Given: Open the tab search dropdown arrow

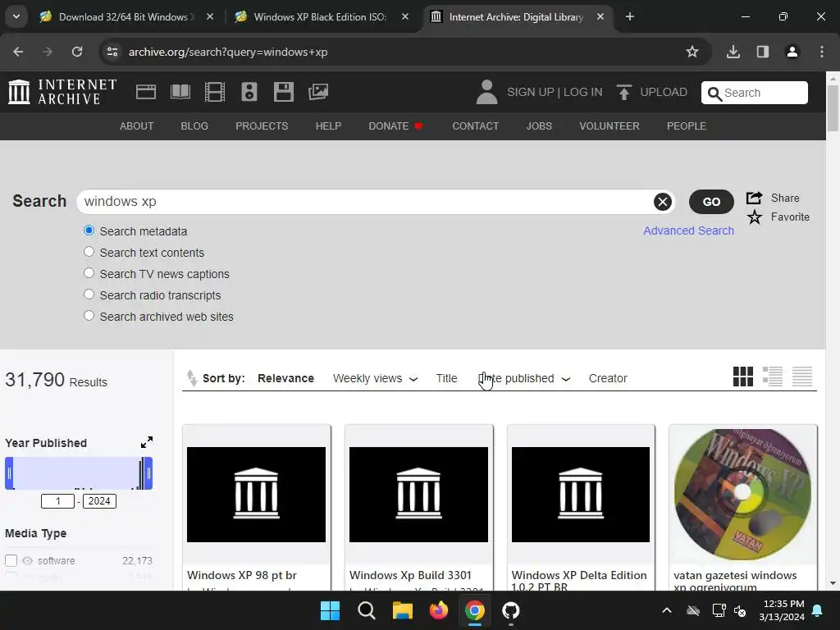Looking at the screenshot, I should pyautogui.click(x=16, y=16).
